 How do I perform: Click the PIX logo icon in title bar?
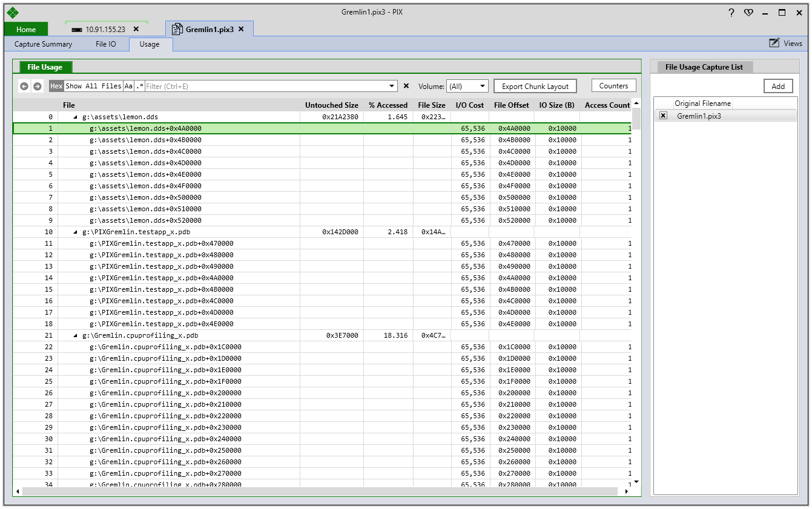tap(13, 12)
